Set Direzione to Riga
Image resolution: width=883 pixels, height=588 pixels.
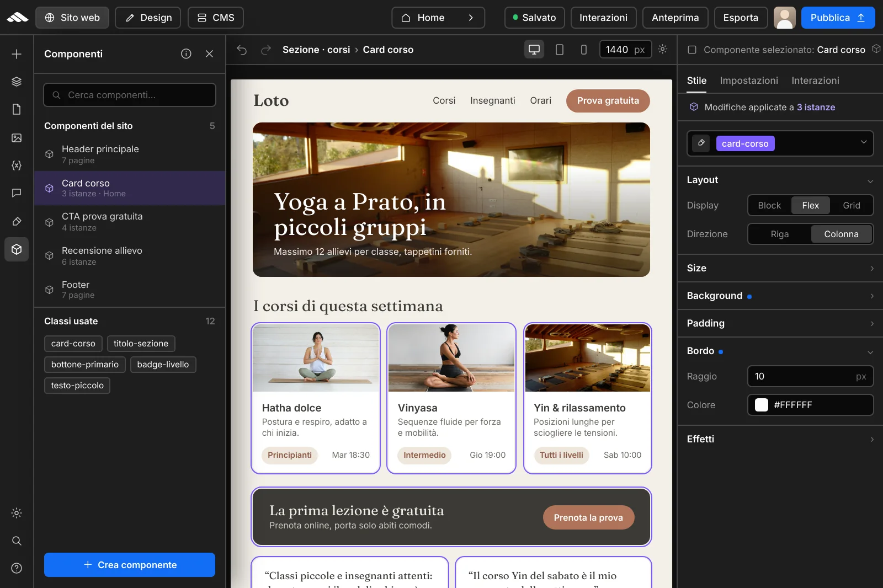pyautogui.click(x=780, y=234)
